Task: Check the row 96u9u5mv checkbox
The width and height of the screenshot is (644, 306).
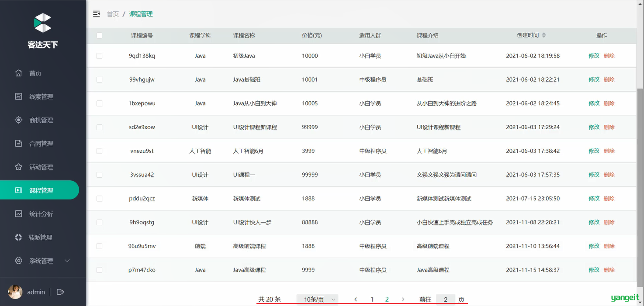Action: 100,246
